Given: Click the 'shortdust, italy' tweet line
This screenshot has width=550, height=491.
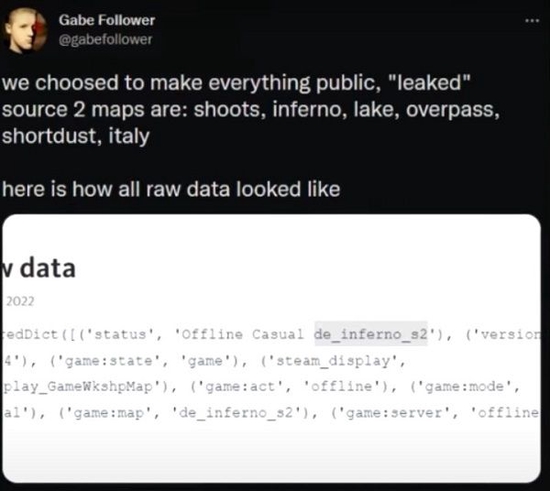Looking at the screenshot, I should pos(76,136).
